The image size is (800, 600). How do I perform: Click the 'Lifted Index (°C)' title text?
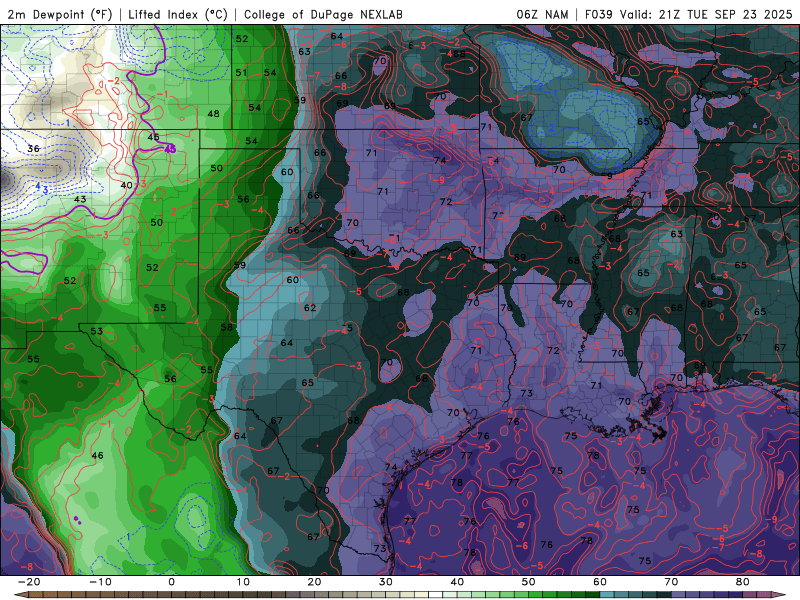[x=178, y=14]
